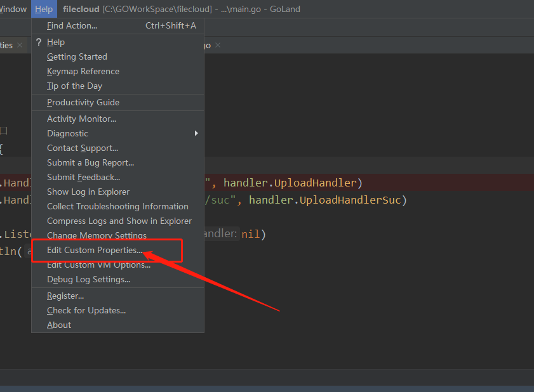Click the Register entry
This screenshot has width=534, height=392.
coord(118,296)
